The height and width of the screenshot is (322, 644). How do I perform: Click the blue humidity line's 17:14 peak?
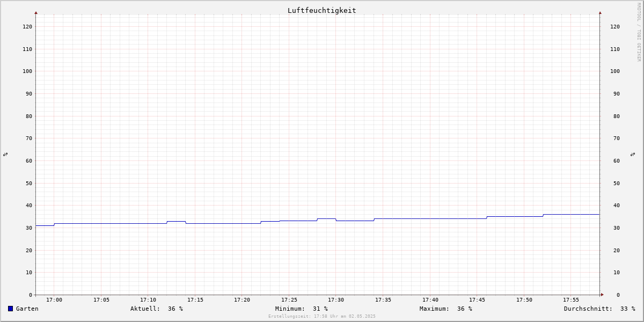[176, 221]
